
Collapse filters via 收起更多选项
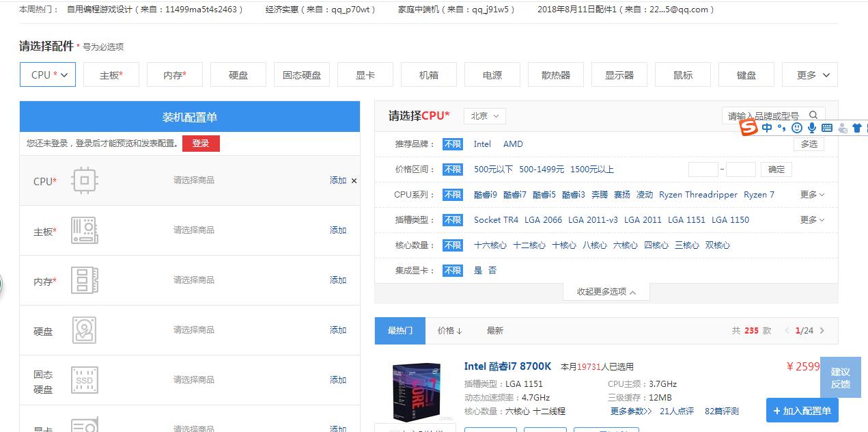pos(605,291)
